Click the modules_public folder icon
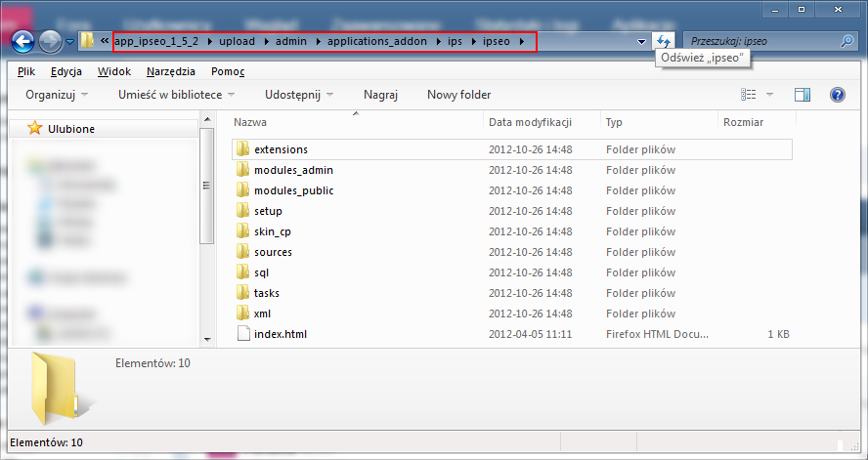Screen dimensions: 868x460 point(242,189)
